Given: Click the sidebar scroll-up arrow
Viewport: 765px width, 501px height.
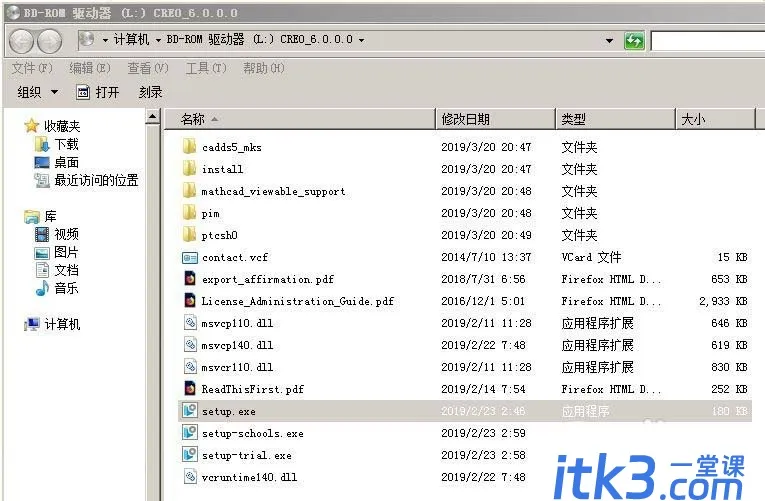Looking at the screenshot, I should click(x=153, y=117).
